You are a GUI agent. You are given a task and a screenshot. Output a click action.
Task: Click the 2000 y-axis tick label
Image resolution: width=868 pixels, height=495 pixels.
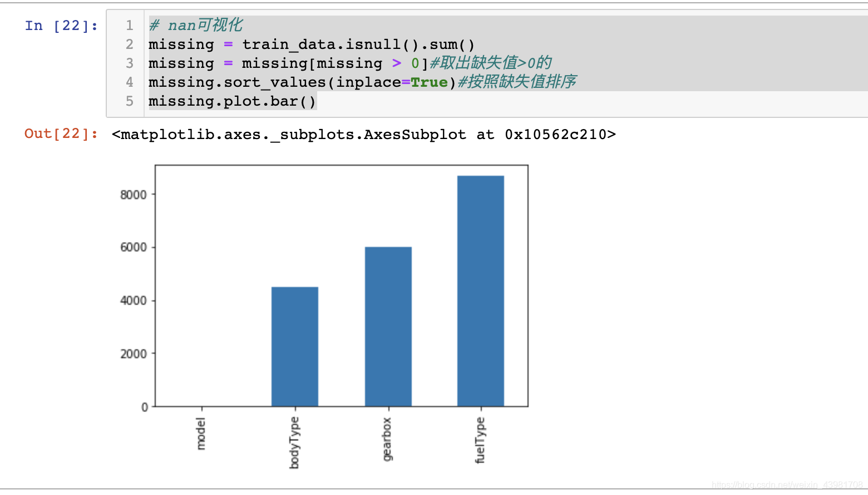[134, 354]
